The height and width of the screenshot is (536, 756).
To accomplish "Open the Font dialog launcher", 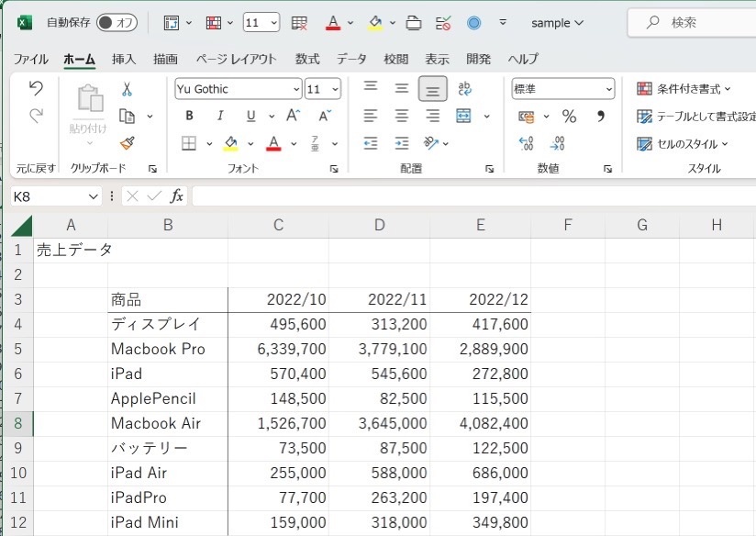I will tap(334, 169).
